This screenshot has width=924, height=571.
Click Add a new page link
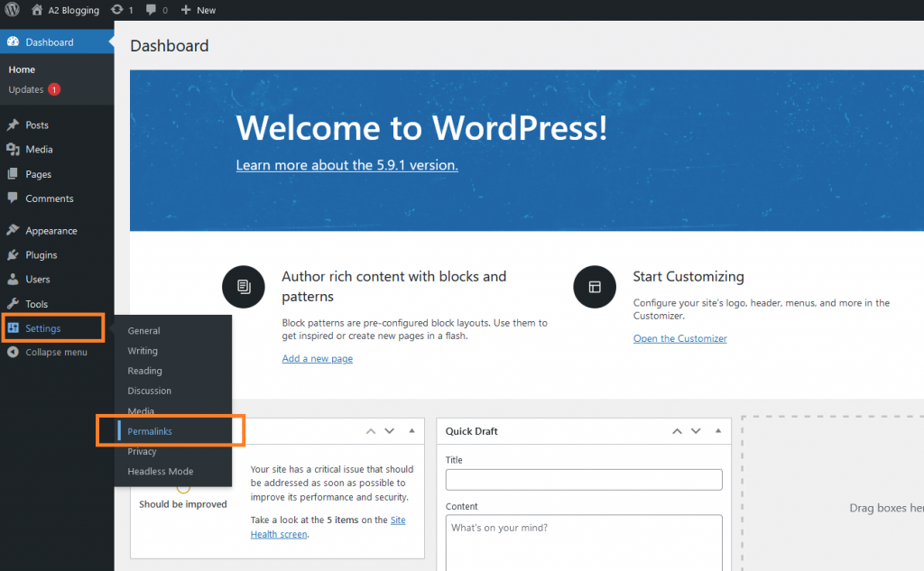pyautogui.click(x=317, y=358)
